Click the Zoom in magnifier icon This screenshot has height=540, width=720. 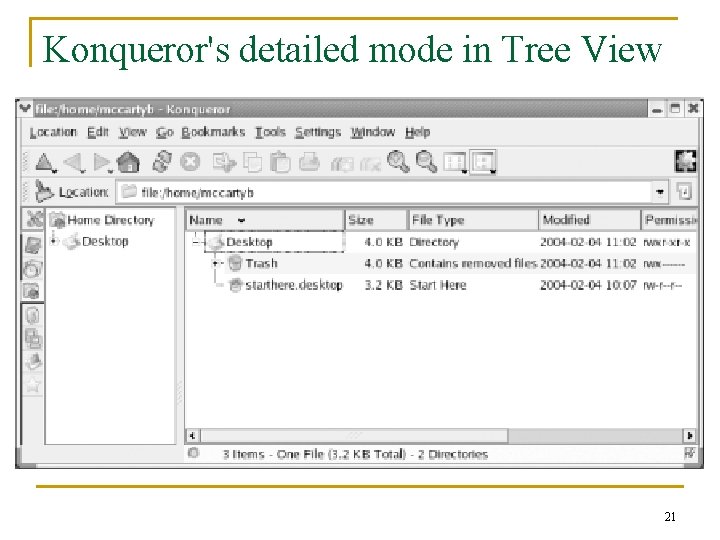click(x=398, y=162)
